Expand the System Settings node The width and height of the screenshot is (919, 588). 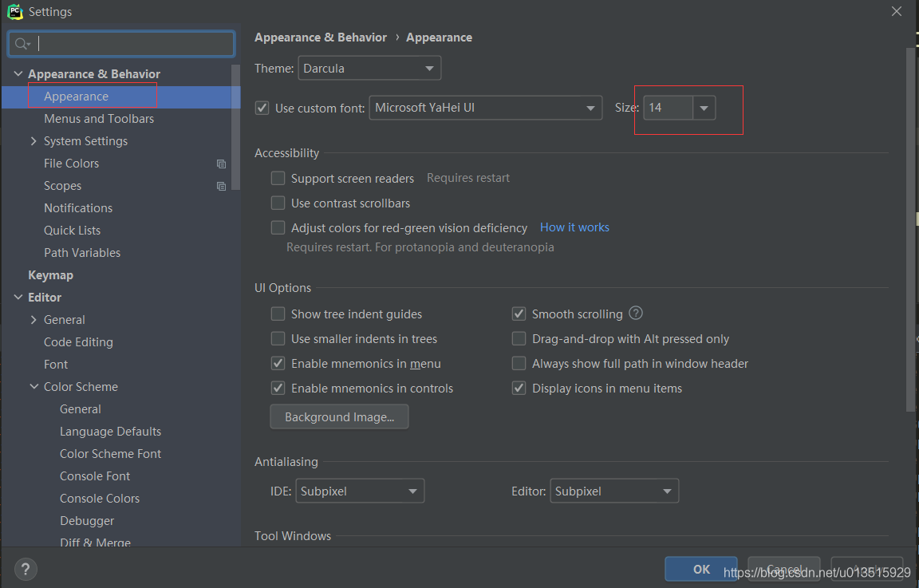(x=34, y=141)
